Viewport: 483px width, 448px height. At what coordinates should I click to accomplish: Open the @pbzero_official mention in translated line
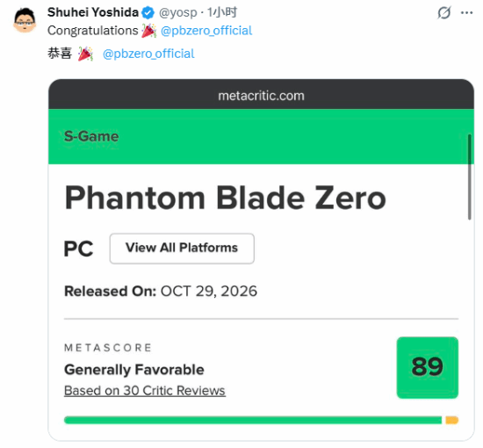click(148, 54)
